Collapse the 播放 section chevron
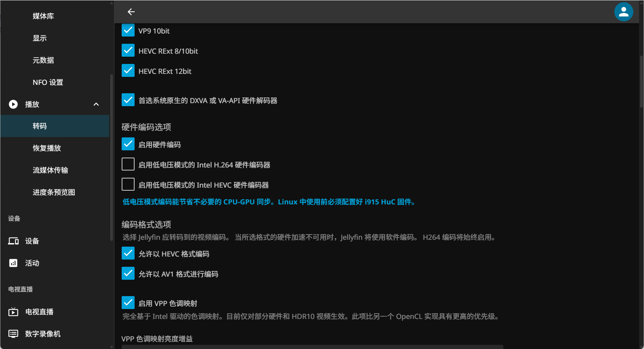Screen dimensions: 644x349 96,104
